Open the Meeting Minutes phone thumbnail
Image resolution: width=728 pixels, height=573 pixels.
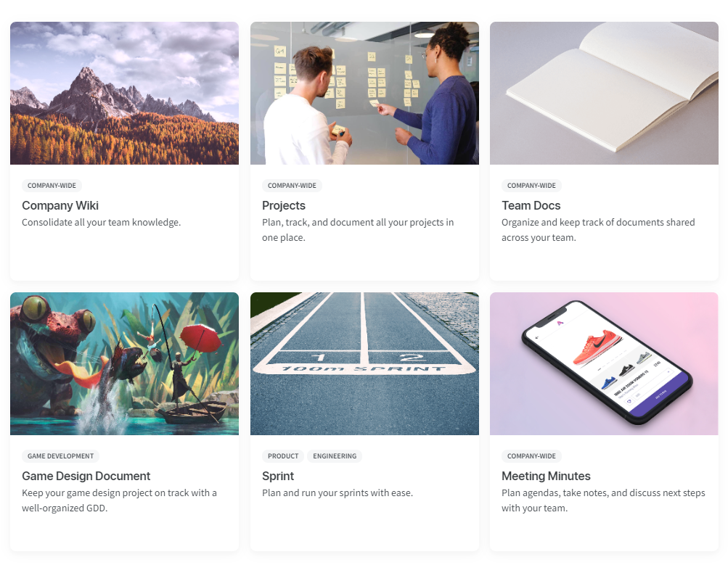[604, 363]
